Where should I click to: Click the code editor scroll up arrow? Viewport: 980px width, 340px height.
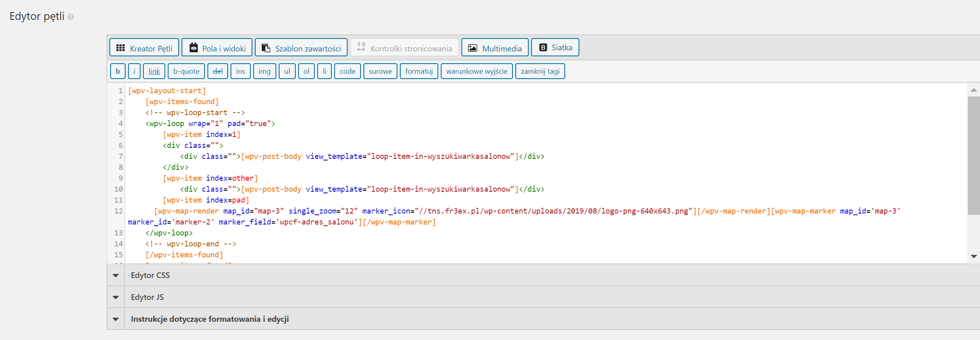click(974, 90)
